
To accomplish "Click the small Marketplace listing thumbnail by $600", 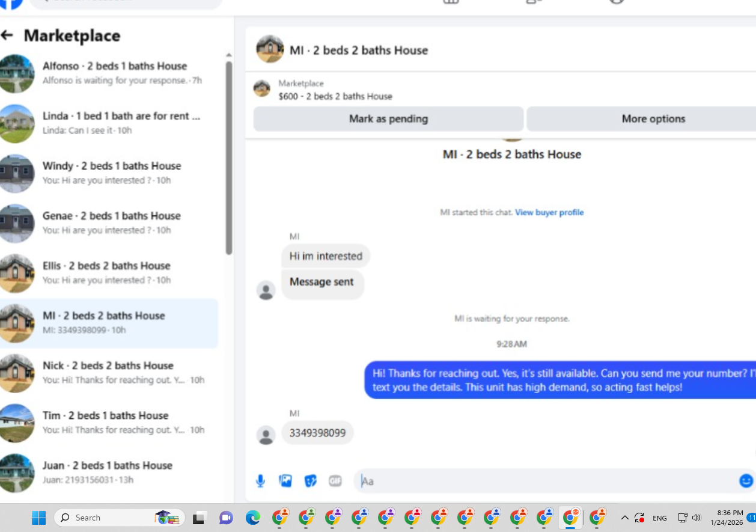I will pos(261,88).
